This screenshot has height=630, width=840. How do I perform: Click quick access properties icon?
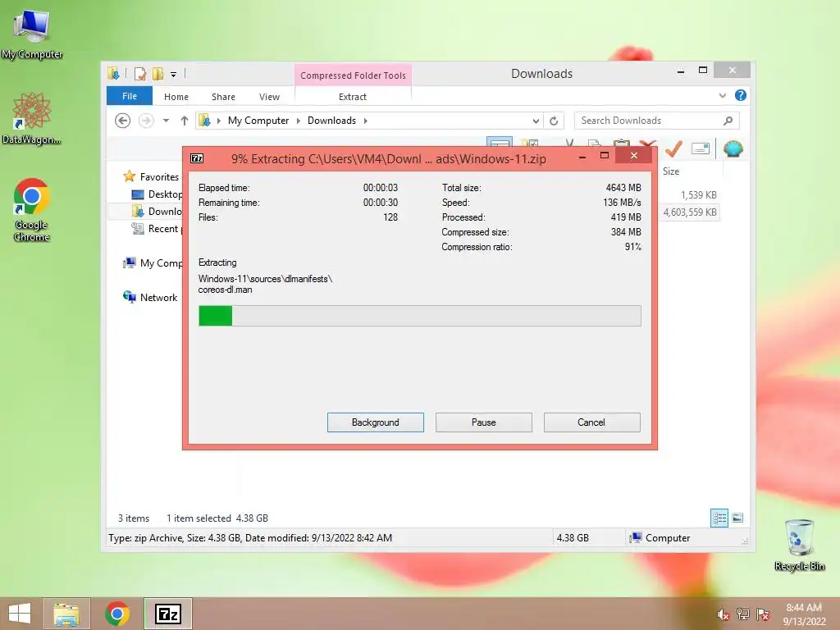[x=139, y=73]
